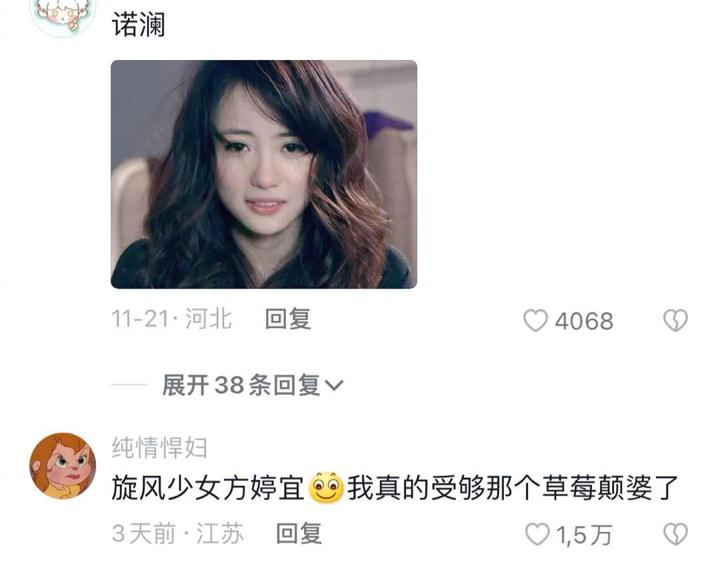Tap the username 纯情悍妇

click(x=159, y=447)
